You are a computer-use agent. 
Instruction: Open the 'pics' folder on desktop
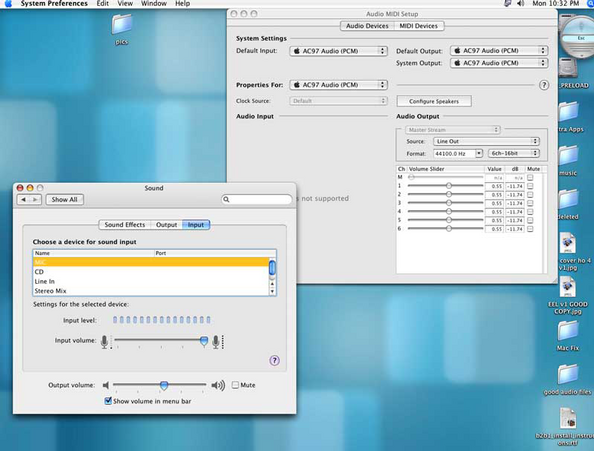click(121, 24)
